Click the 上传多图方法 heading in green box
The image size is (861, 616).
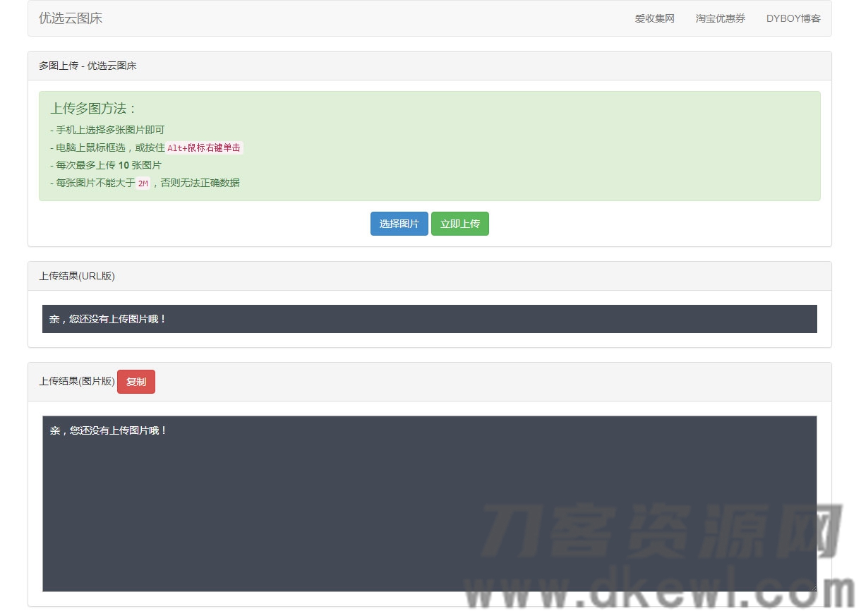pyautogui.click(x=93, y=109)
